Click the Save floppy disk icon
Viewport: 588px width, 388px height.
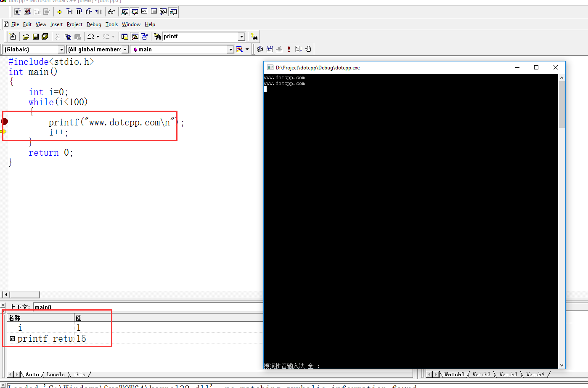coord(35,37)
